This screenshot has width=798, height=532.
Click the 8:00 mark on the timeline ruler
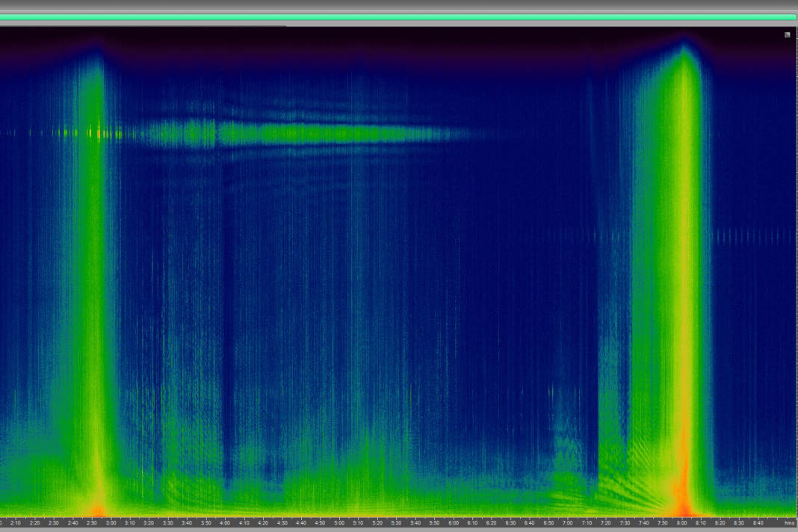click(681, 522)
